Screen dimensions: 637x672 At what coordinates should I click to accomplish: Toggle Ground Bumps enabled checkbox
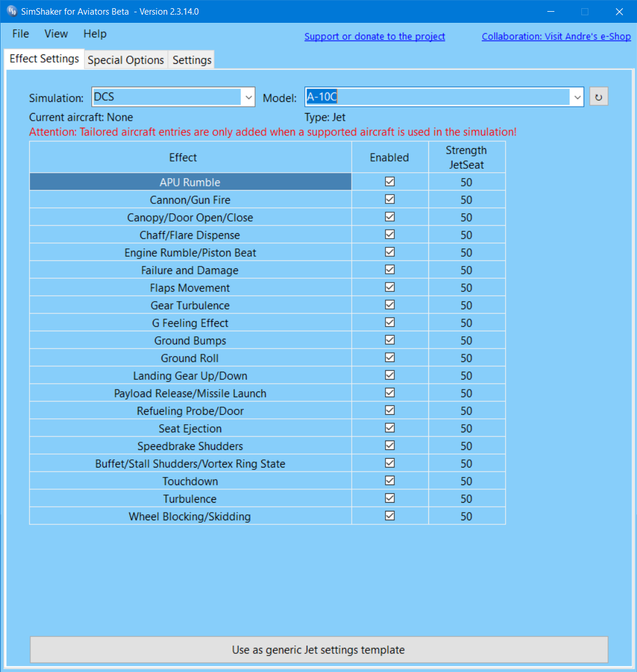tap(390, 340)
